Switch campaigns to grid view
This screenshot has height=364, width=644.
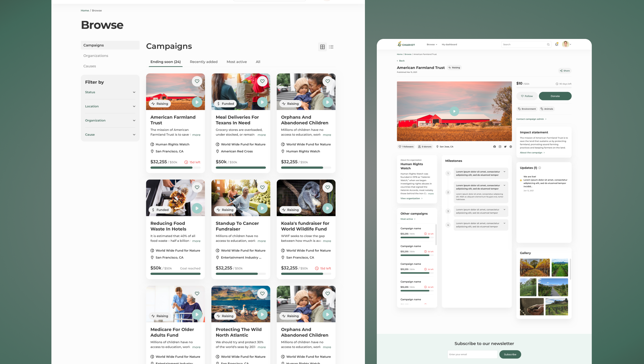coord(322,47)
